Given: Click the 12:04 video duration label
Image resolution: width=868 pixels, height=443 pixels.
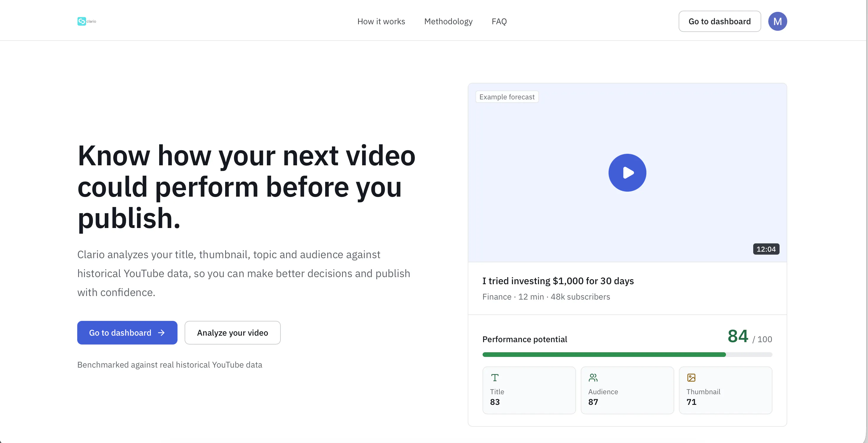Looking at the screenshot, I should [x=766, y=249].
